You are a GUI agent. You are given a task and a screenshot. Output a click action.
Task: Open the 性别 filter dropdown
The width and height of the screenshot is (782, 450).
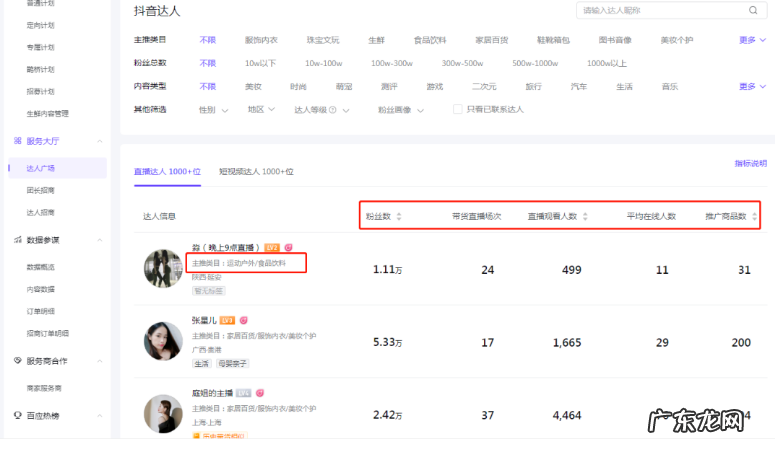point(213,110)
